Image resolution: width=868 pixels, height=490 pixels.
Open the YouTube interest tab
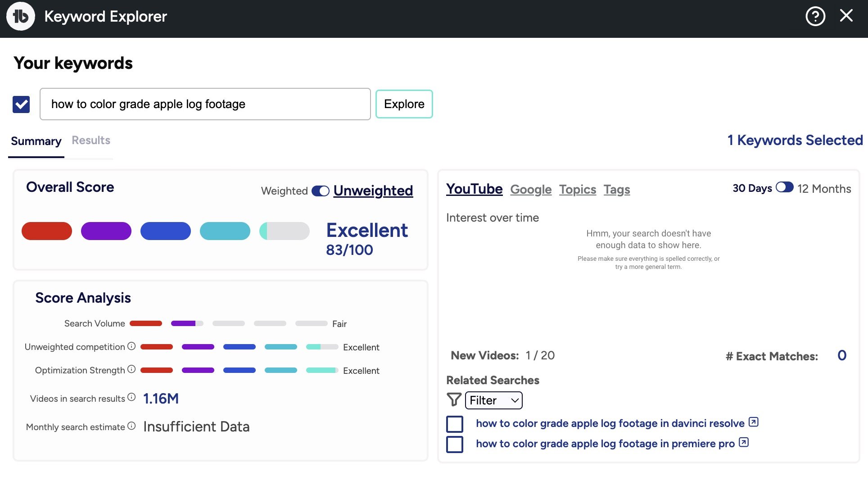(x=474, y=189)
